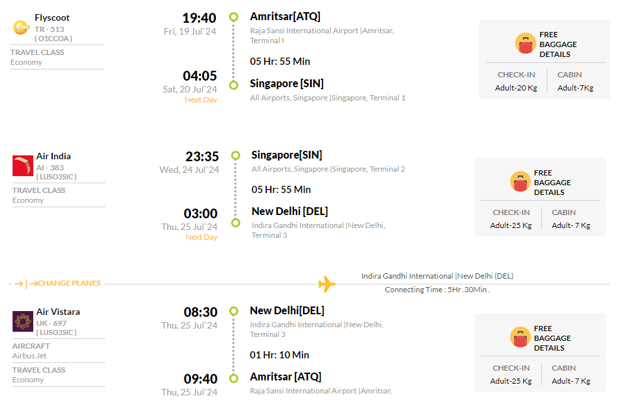Click the Air India flight's baggage icon
Image resolution: width=620 pixels, height=415 pixels.
pos(520,182)
